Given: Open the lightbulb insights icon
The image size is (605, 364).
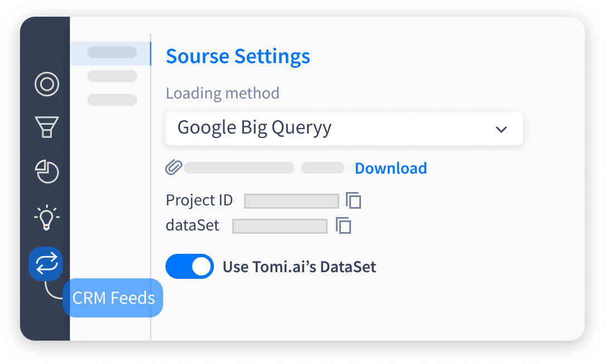Looking at the screenshot, I should [x=47, y=217].
